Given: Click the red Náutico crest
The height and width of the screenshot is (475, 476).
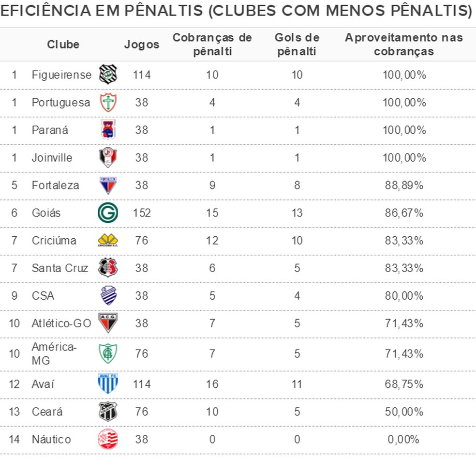Looking at the screenshot, I should click(108, 439).
